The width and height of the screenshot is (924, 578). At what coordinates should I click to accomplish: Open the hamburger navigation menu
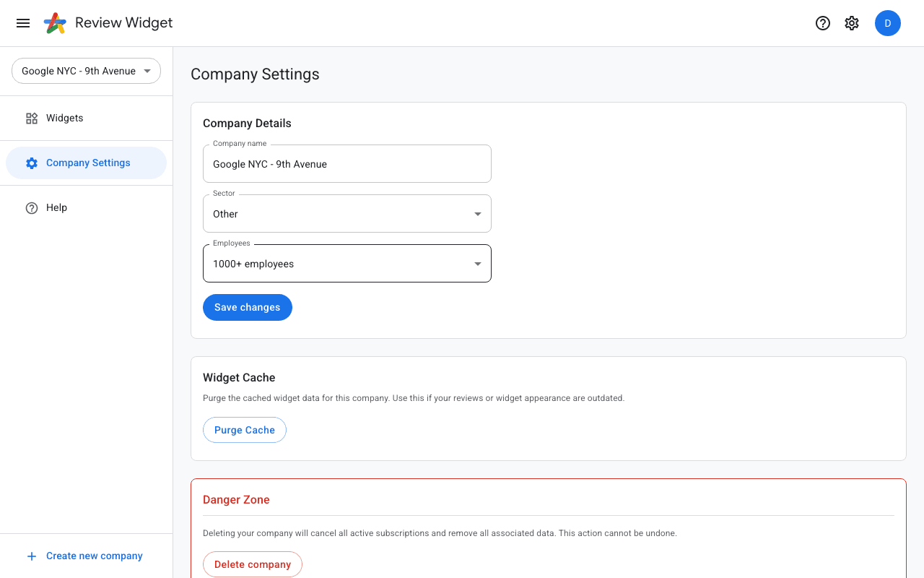[22, 22]
